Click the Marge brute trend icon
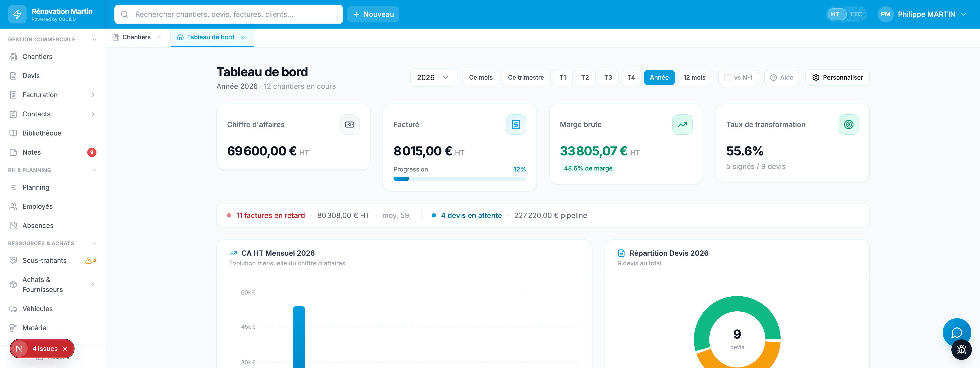This screenshot has width=980, height=368. click(682, 125)
